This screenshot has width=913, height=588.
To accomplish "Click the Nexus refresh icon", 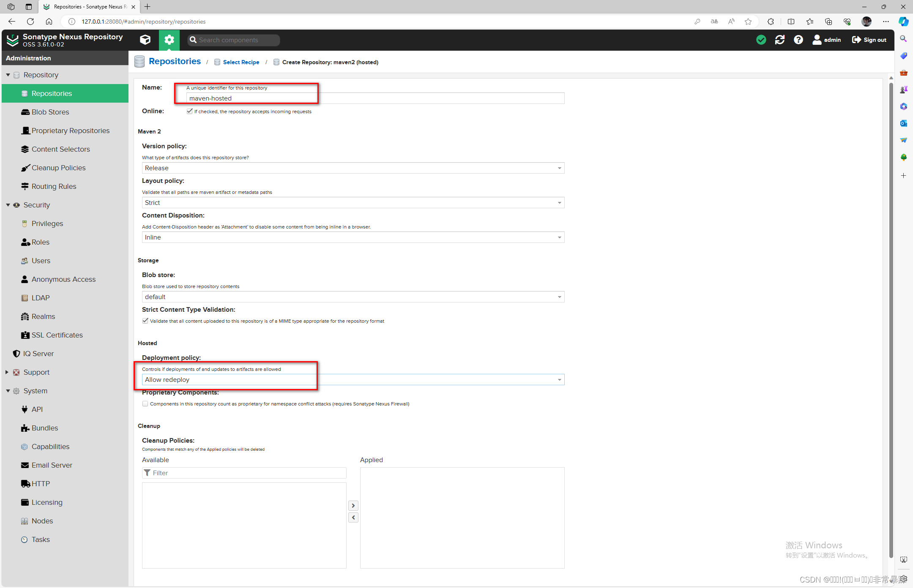I will click(x=780, y=40).
